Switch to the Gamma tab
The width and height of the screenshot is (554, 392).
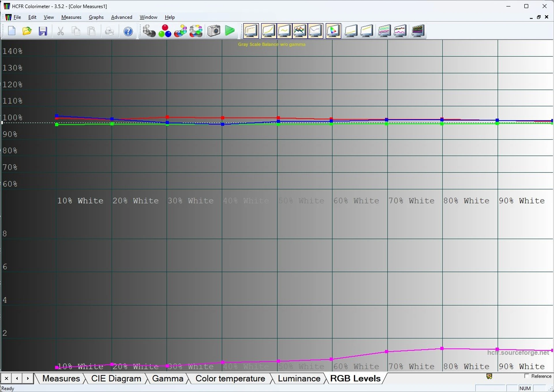tap(168, 378)
